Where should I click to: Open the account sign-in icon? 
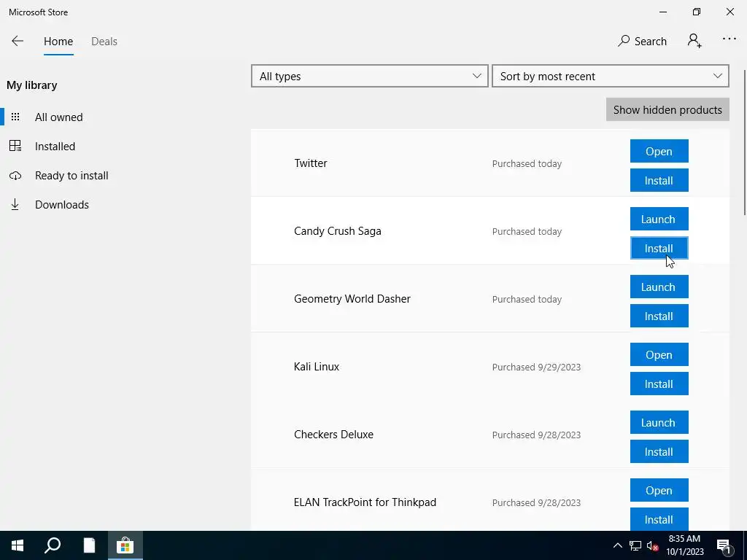tap(694, 41)
